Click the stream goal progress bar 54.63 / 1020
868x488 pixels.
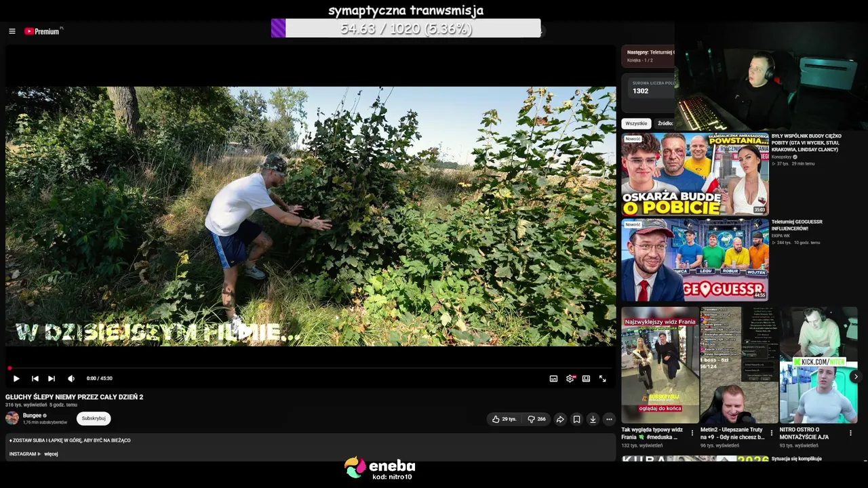[x=406, y=28]
